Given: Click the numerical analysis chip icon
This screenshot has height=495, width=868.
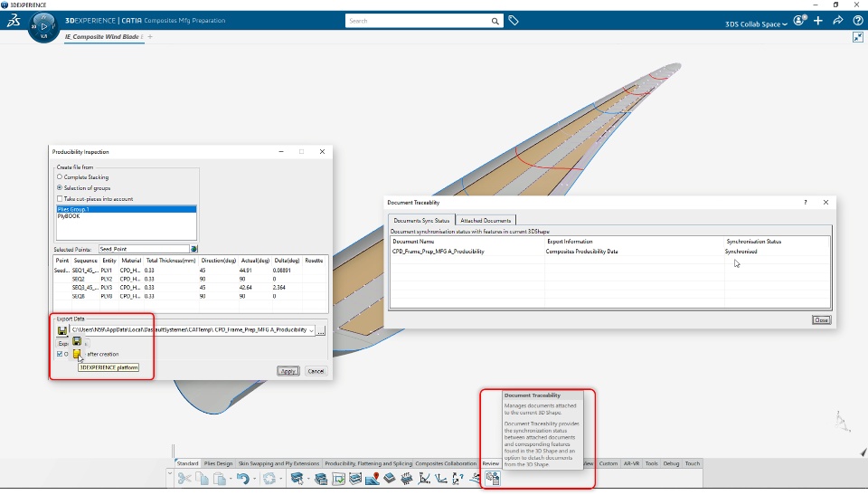Looking at the screenshot, I should pyautogui.click(x=407, y=479).
